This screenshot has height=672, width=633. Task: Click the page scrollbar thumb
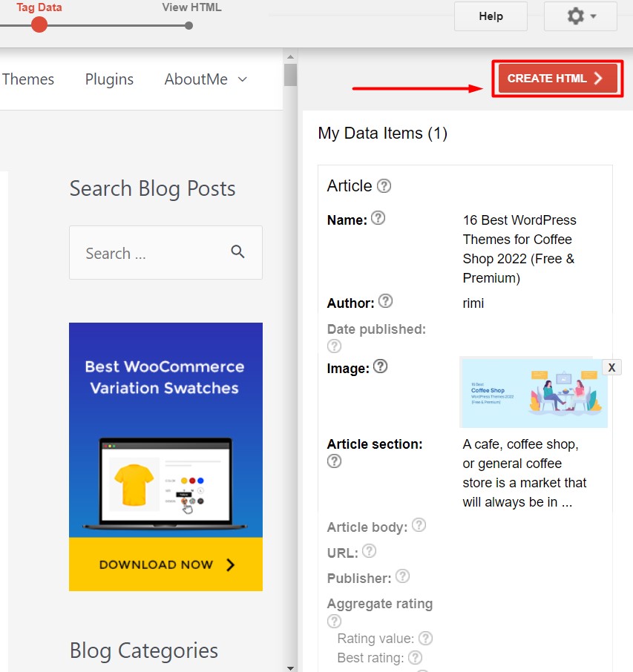tap(290, 75)
